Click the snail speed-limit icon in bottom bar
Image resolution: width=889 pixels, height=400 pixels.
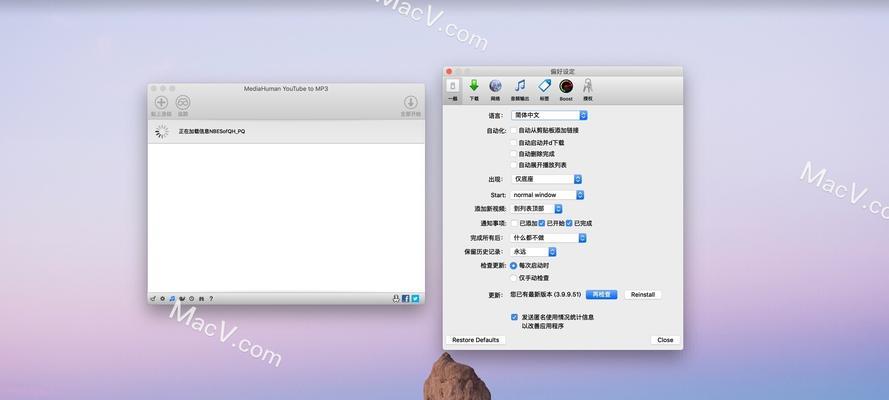(x=182, y=299)
